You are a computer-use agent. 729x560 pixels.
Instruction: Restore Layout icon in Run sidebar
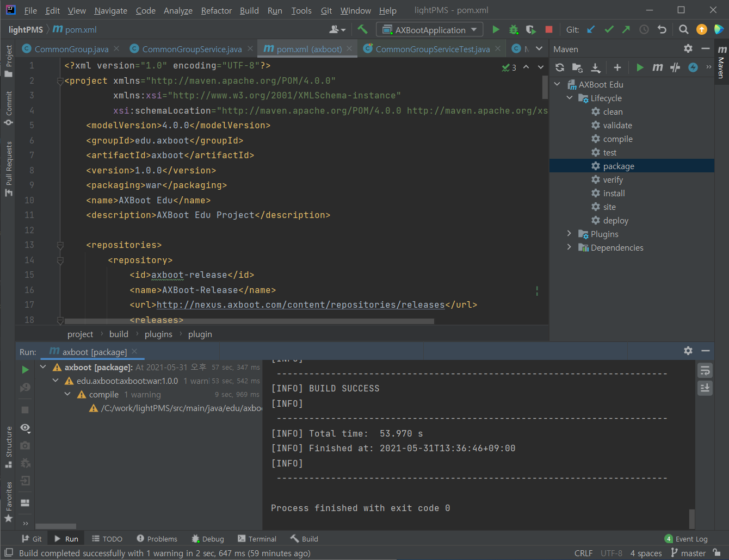(x=25, y=502)
